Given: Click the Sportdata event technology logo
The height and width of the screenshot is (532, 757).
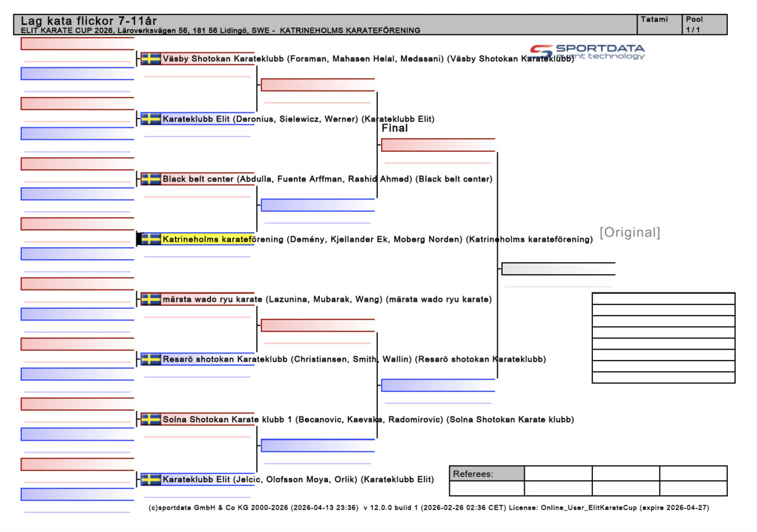Looking at the screenshot, I should (x=587, y=52).
